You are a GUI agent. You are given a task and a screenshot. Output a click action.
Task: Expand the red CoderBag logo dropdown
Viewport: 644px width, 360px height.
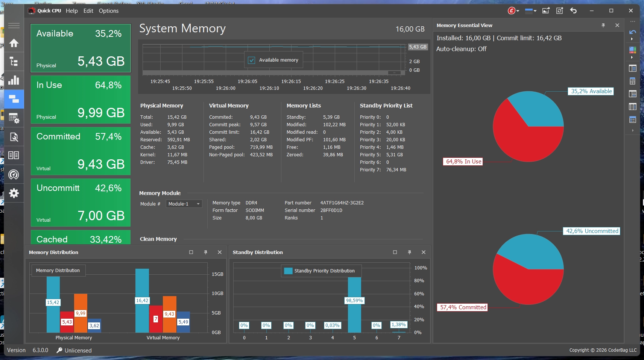click(x=513, y=11)
